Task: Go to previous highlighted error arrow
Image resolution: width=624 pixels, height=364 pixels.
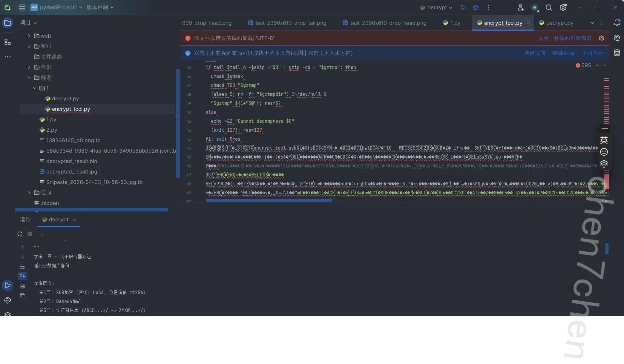Action: (x=597, y=65)
